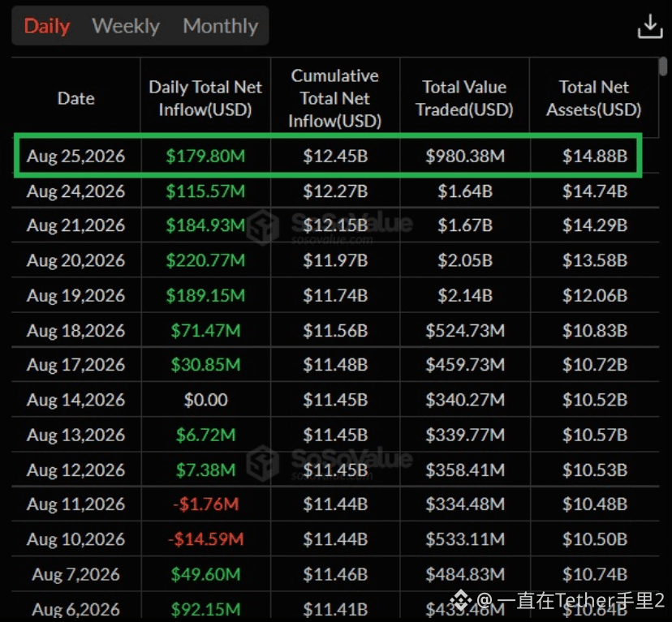Select the $14.74B net assets cell
The width and height of the screenshot is (672, 622).
pyautogui.click(x=595, y=191)
